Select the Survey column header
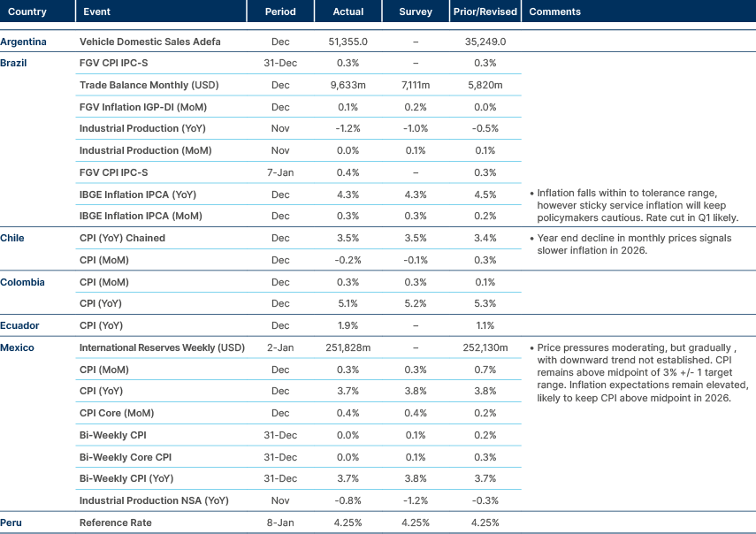Viewport: 756px width, 534px height. coord(415,11)
